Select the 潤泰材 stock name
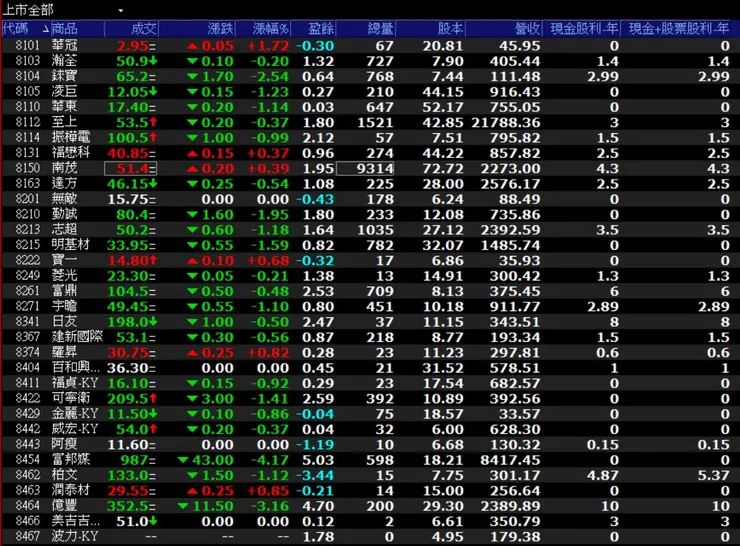This screenshot has width=740, height=546. (70, 490)
